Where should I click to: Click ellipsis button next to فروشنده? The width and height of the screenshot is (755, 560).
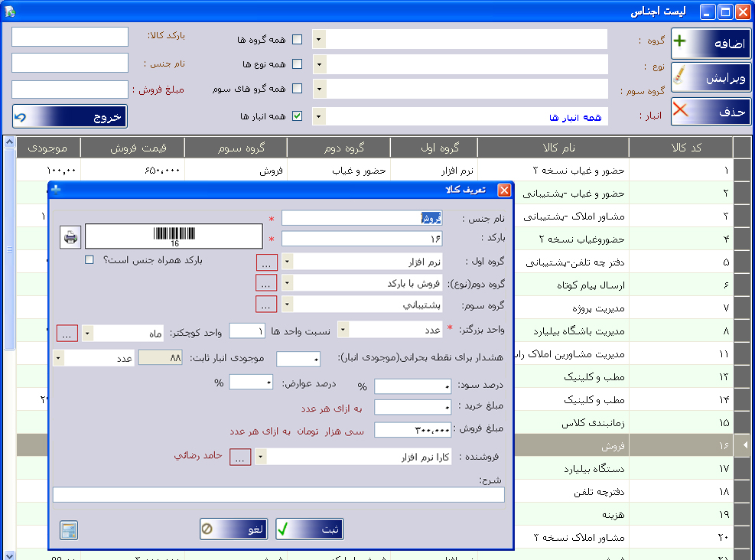coord(239,457)
